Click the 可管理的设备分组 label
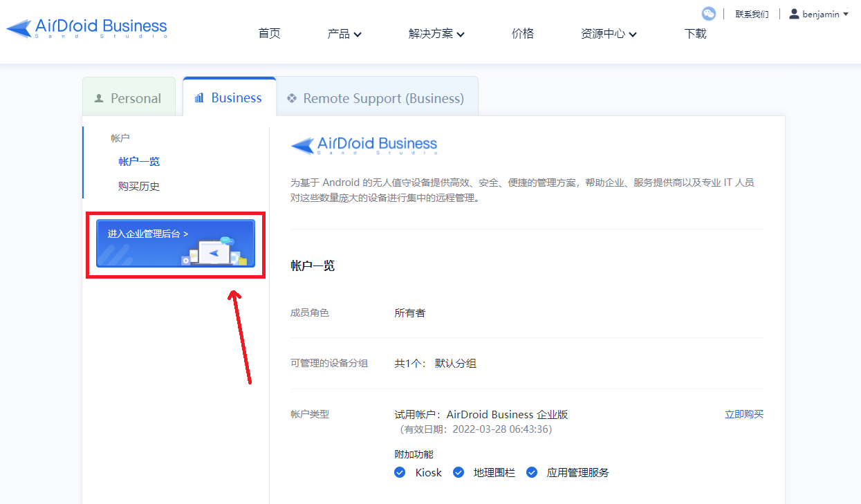This screenshot has width=861, height=504. pos(329,363)
